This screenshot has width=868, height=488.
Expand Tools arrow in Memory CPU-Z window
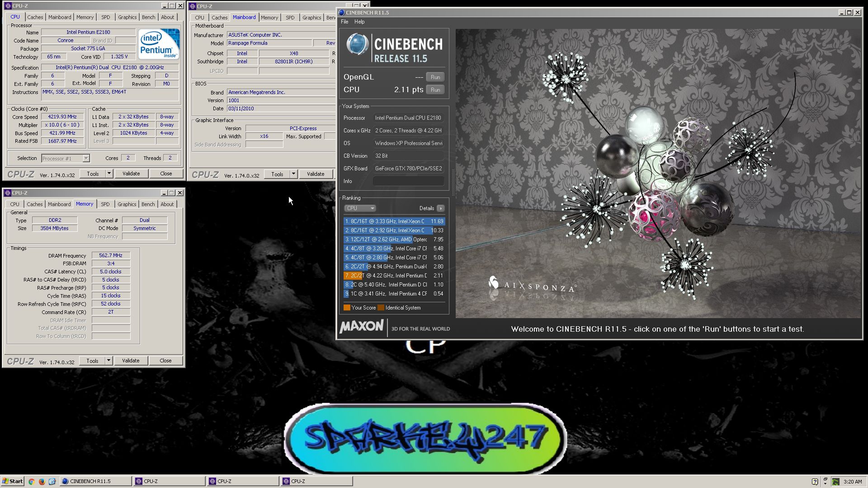click(x=108, y=361)
